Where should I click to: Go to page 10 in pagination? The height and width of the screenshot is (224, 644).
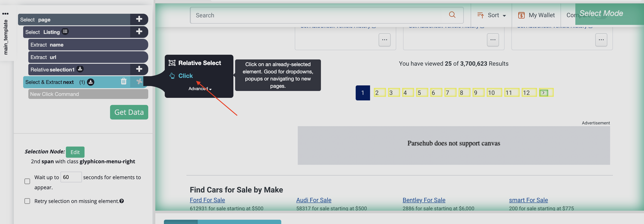click(x=494, y=93)
